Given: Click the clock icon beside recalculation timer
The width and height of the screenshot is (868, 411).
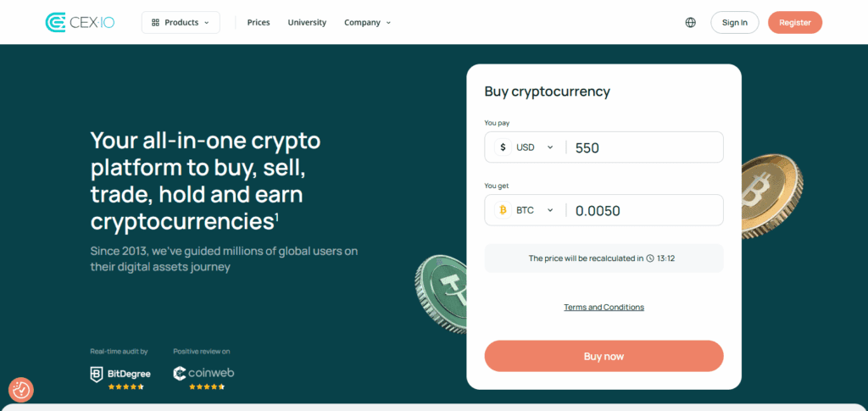Looking at the screenshot, I should pos(650,258).
